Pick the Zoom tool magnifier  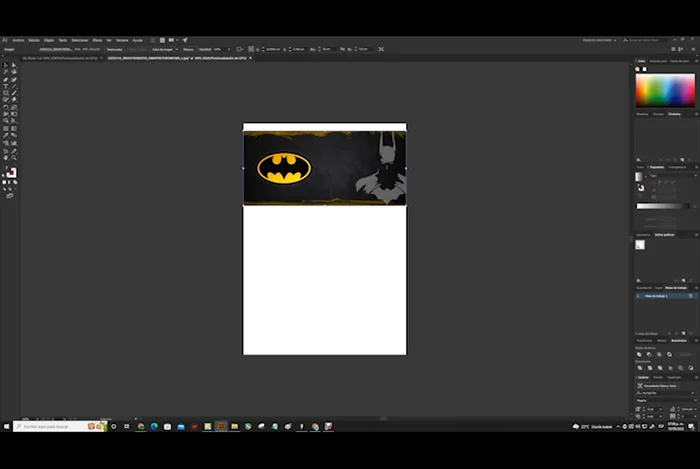tap(13, 157)
